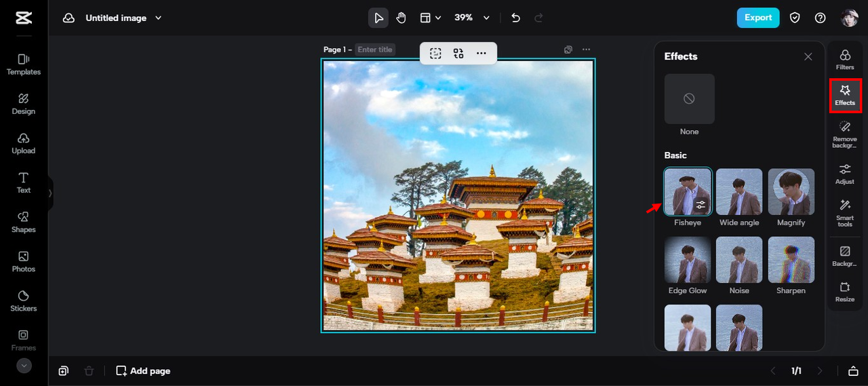Screen dimensions: 868x386
Task: Go to next page arrow
Action: (x=820, y=371)
